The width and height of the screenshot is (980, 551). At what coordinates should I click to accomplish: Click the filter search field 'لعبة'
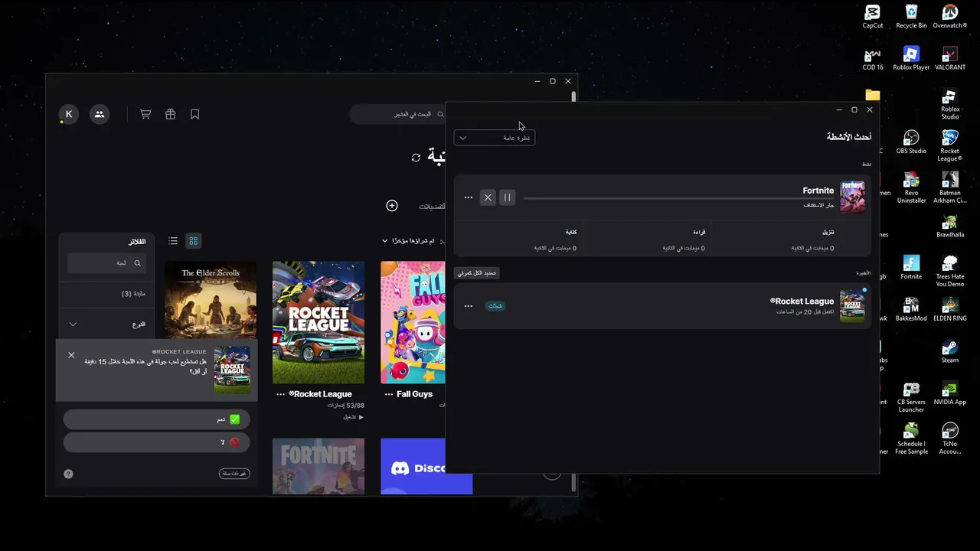[106, 263]
